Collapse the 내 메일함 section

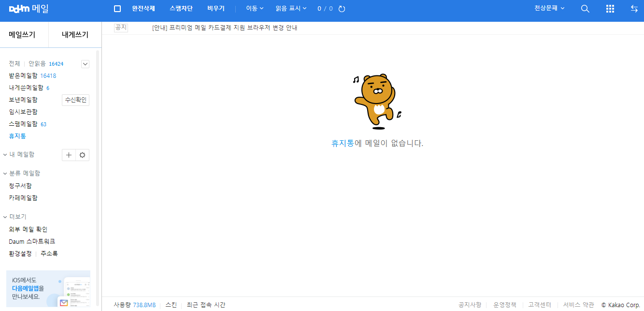5,155
